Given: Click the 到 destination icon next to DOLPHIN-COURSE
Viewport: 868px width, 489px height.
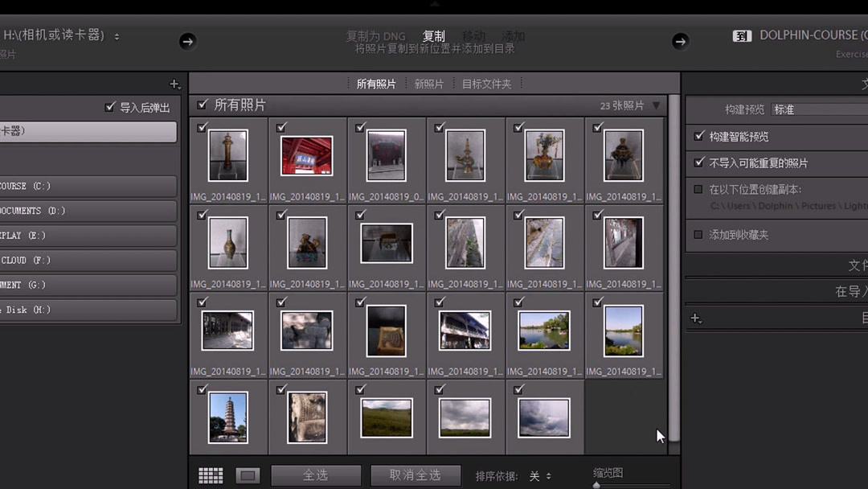Looking at the screenshot, I should tap(742, 35).
